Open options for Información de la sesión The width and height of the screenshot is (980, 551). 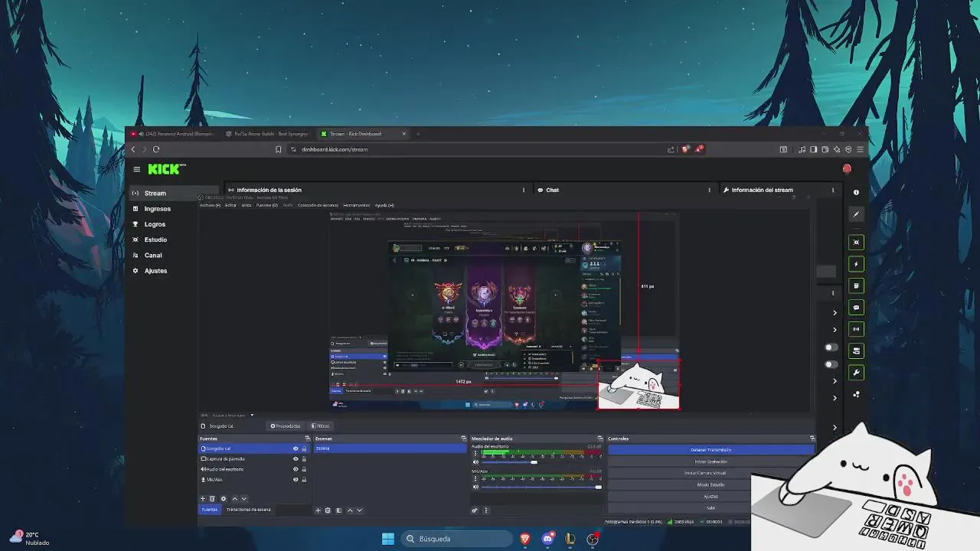pos(524,190)
